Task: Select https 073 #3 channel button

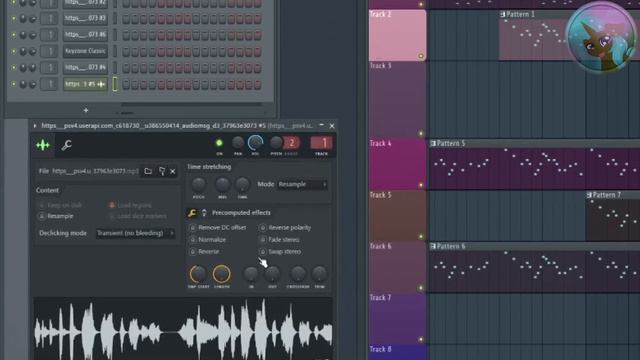Action: tap(85, 19)
